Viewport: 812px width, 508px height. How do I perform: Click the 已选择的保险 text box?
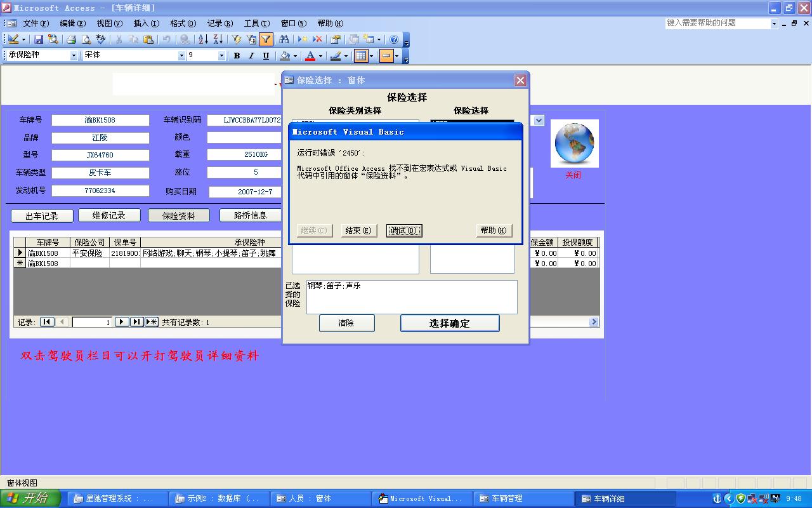[412, 297]
